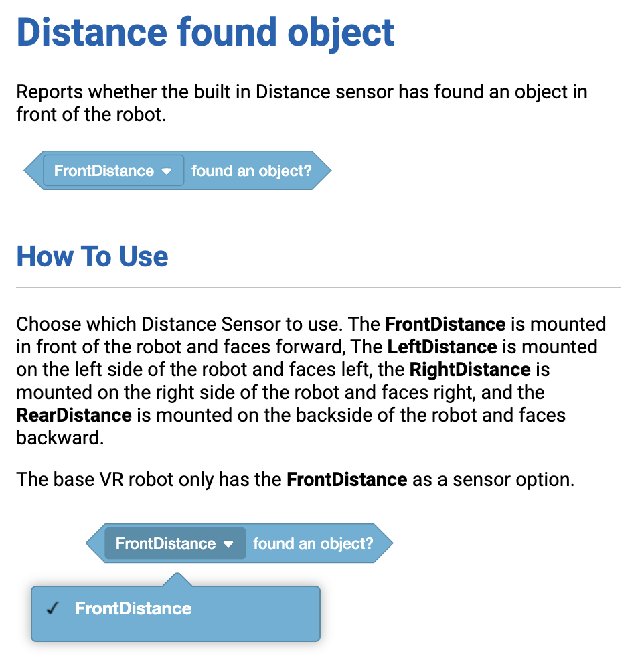Select the 'How To Use' section heading
644x672 pixels.
point(92,256)
